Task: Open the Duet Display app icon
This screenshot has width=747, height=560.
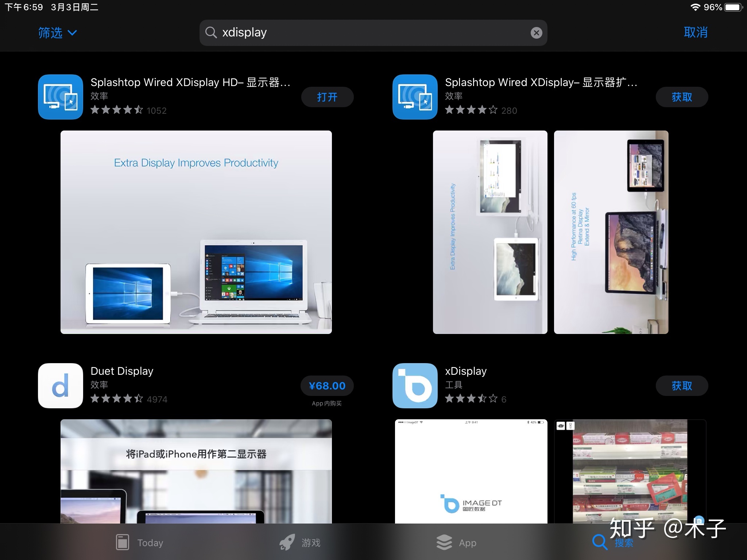Action: [61, 386]
